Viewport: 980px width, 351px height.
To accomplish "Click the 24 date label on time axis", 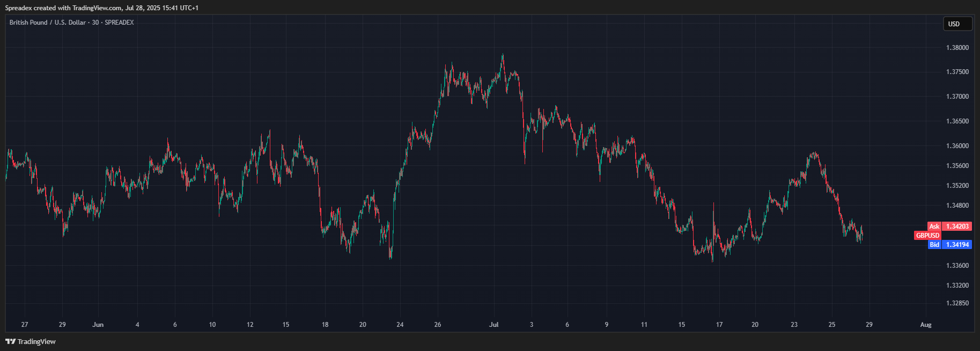I will point(400,325).
